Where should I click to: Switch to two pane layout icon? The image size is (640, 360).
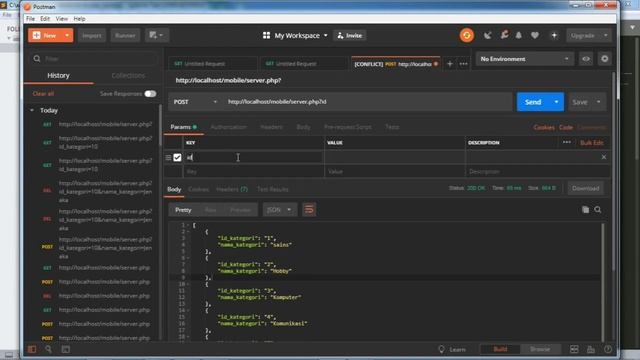point(574,349)
